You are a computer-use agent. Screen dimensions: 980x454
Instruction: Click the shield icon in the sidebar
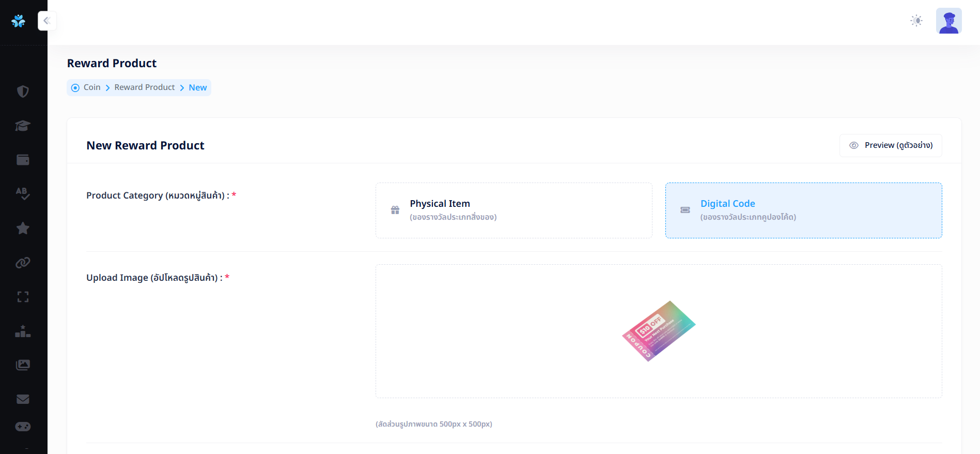click(23, 92)
